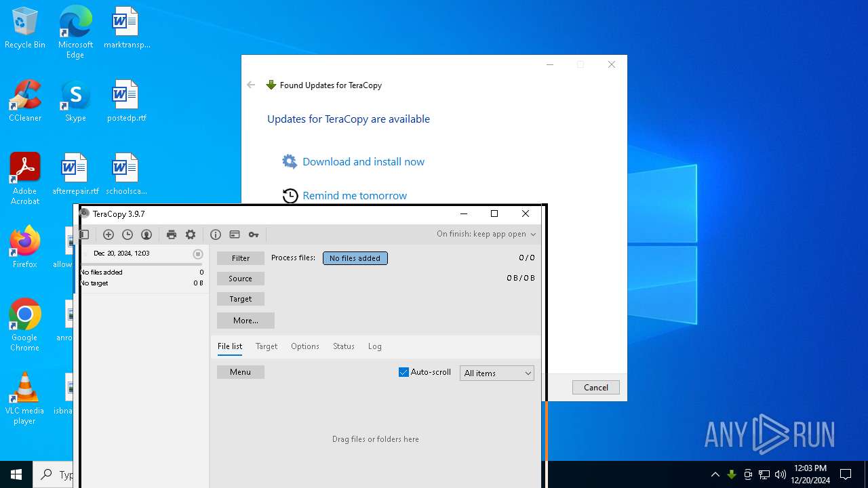Click the volume speaker tray icon

pos(781,474)
